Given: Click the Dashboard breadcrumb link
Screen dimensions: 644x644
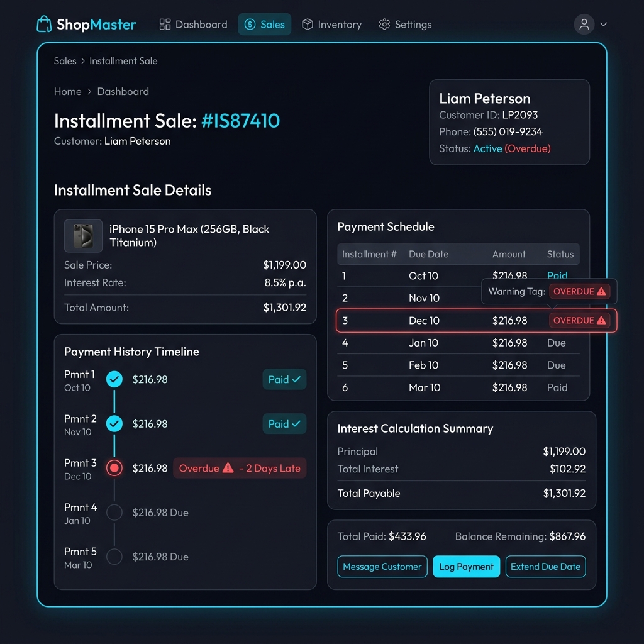Looking at the screenshot, I should [123, 91].
